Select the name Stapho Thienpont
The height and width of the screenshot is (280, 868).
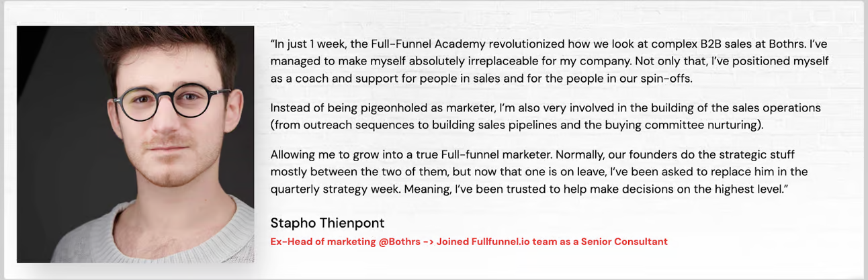[327, 223]
